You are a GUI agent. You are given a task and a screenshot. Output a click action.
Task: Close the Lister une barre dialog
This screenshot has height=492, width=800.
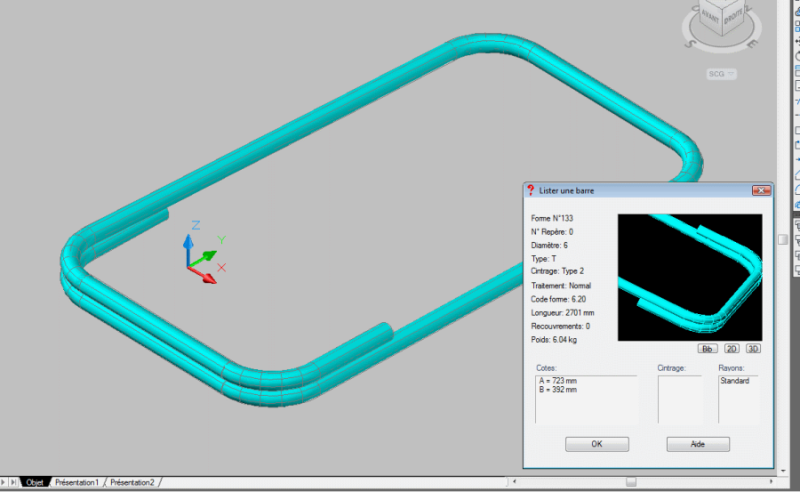coord(762,190)
